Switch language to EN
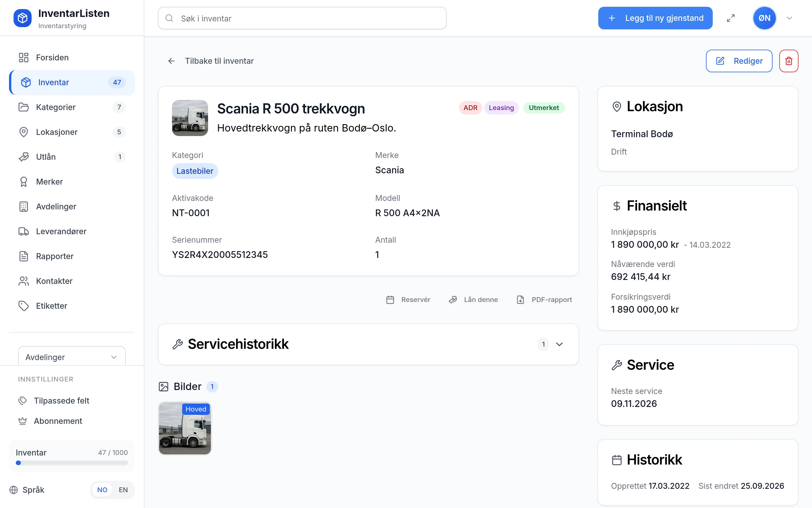Image resolution: width=812 pixels, height=508 pixels. point(123,490)
